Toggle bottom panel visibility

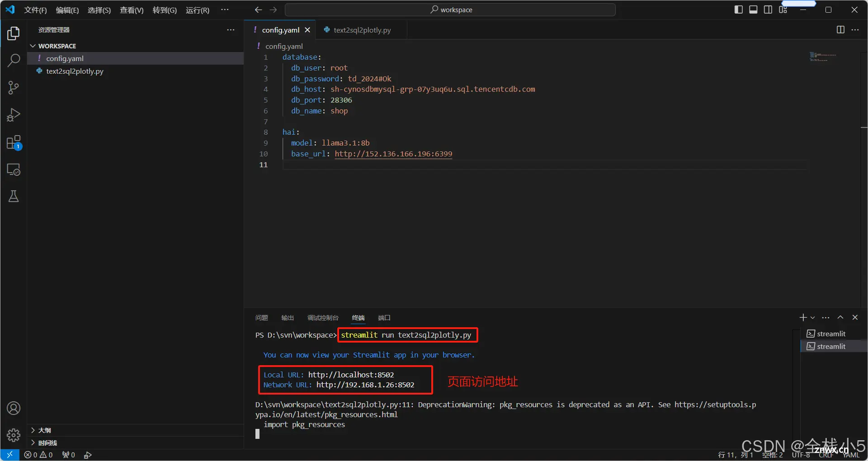753,9
